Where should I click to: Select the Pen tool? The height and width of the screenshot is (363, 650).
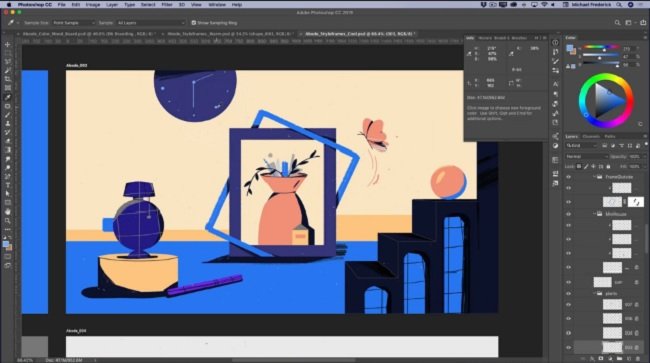(x=8, y=177)
